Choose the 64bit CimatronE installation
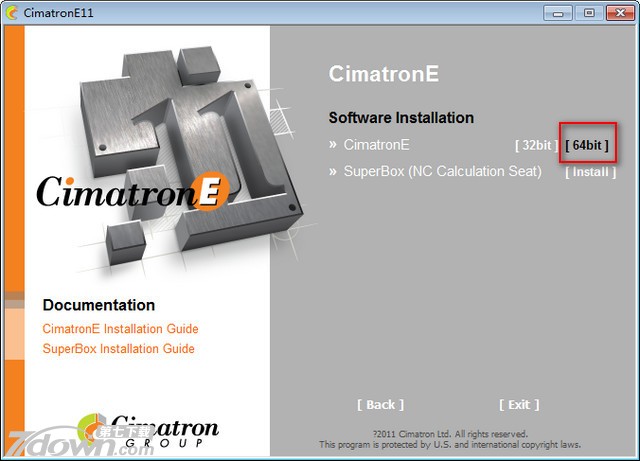The image size is (640, 461). coord(587,145)
